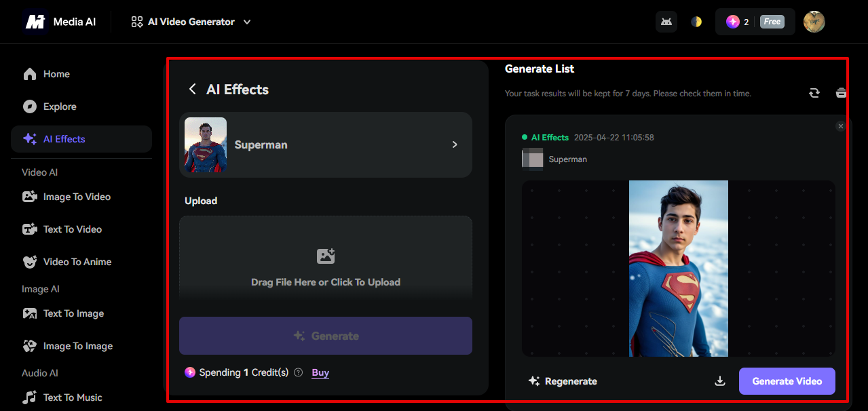Open Text To Video tool
This screenshot has height=411, width=868.
[81, 229]
